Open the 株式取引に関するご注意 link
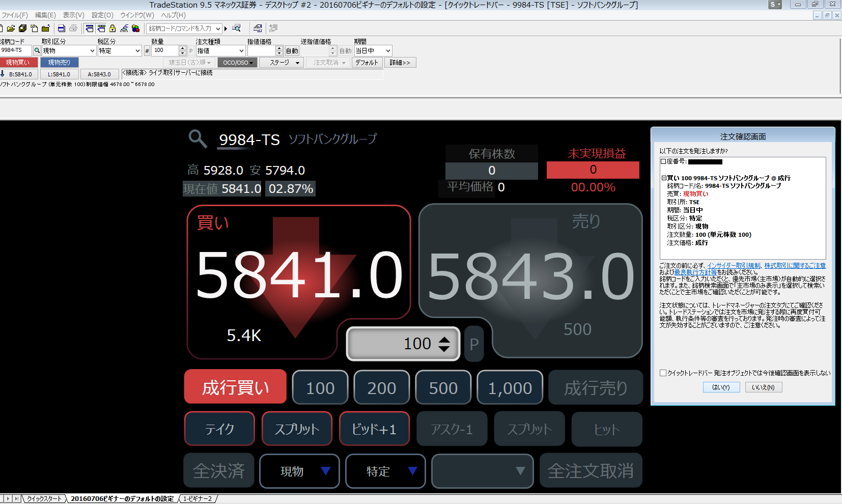The width and height of the screenshot is (842, 504). (795, 266)
